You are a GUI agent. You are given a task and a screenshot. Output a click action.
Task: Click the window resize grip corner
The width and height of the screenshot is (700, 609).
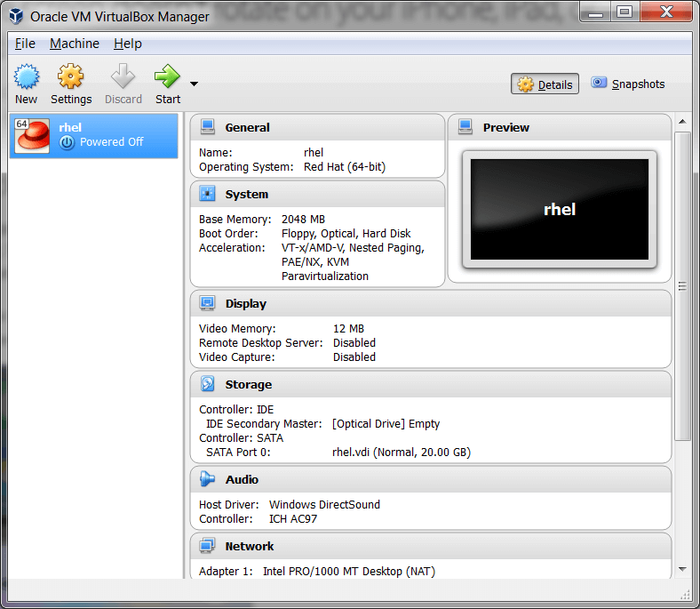pos(685,594)
